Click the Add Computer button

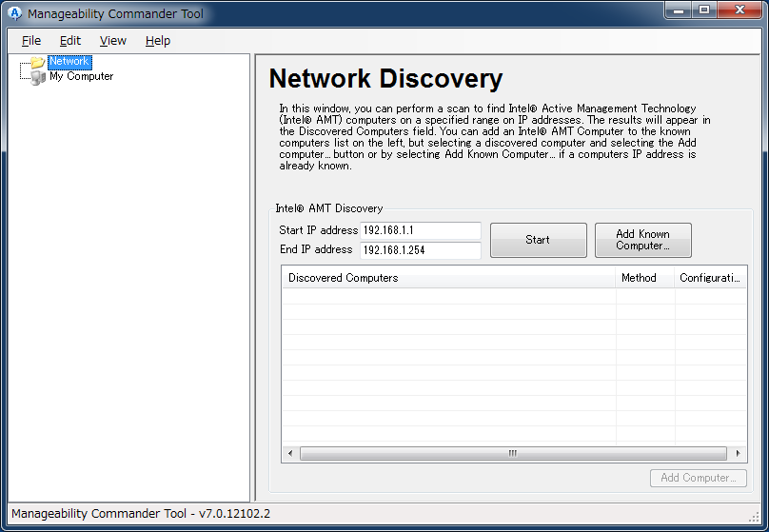coord(699,478)
